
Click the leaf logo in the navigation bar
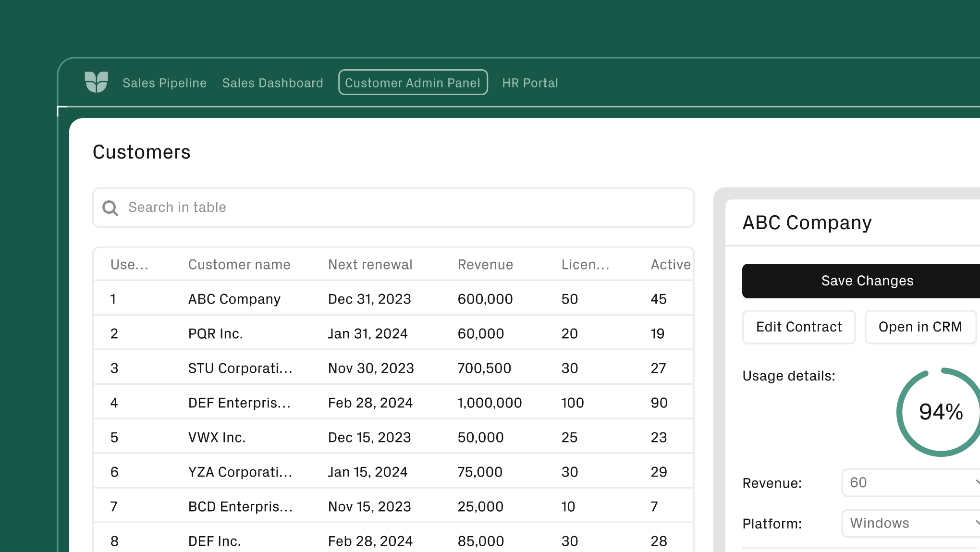[x=96, y=82]
